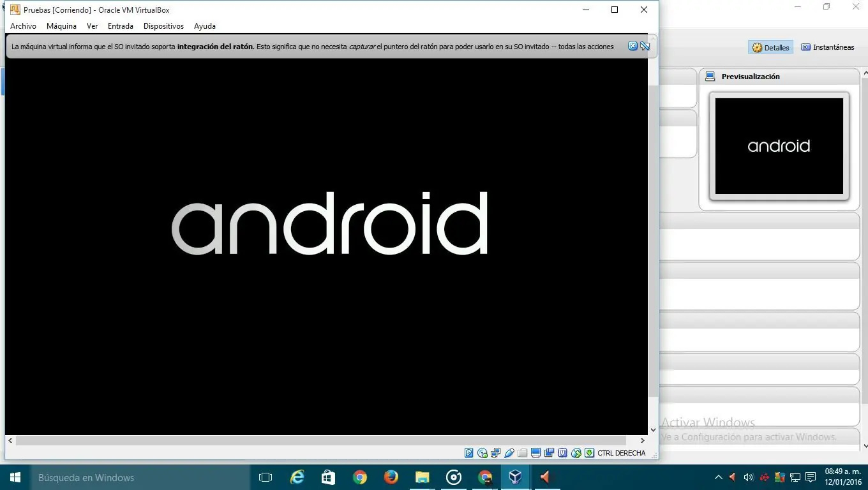Click the orange speaker tray icon
This screenshot has height=490, width=868.
[x=733, y=477]
